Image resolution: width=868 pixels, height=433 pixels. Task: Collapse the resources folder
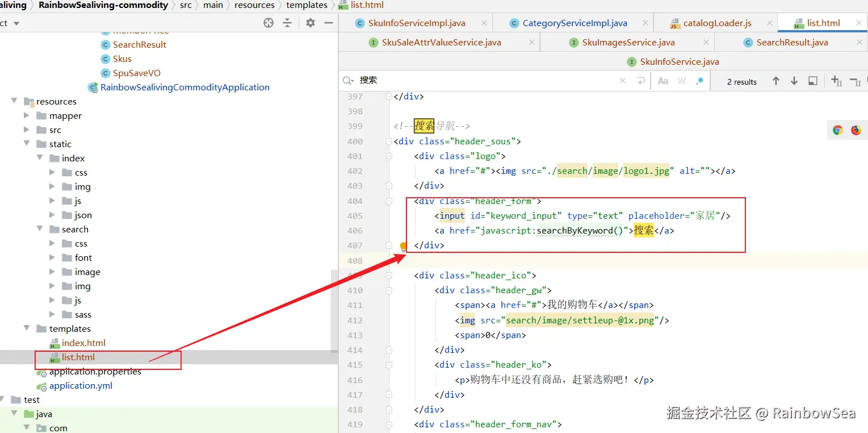point(14,101)
